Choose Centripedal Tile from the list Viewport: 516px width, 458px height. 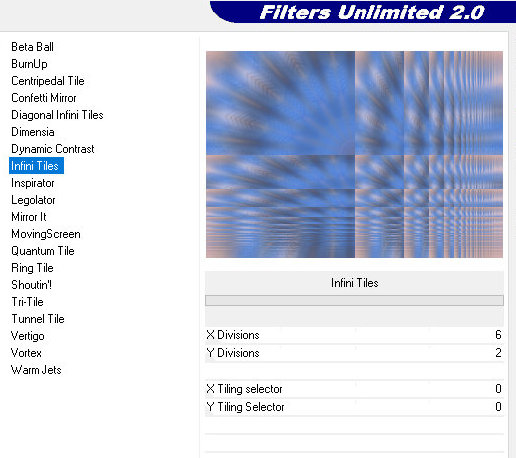(48, 81)
